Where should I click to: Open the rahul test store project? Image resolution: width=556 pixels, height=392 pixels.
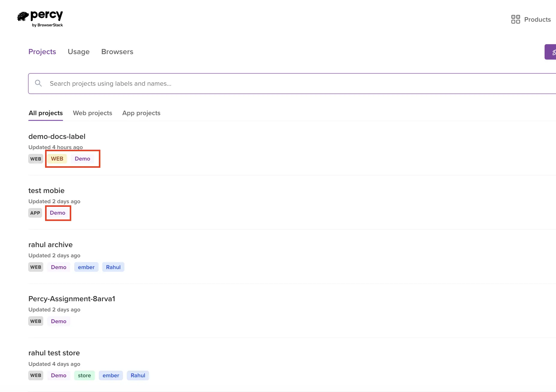click(54, 353)
